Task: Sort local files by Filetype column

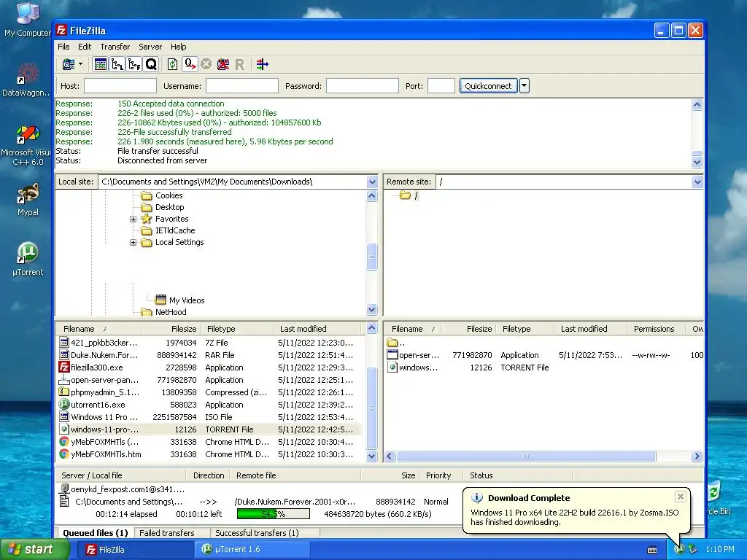Action: pos(237,329)
